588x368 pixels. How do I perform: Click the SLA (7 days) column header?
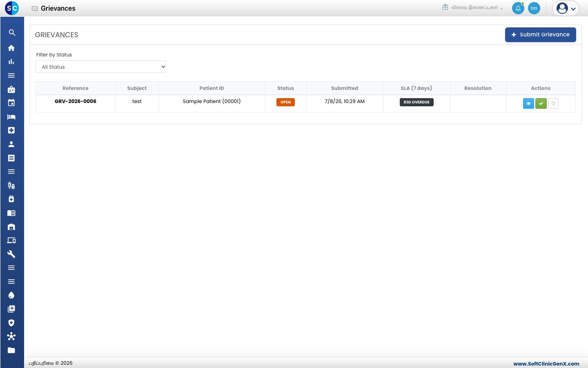(x=416, y=88)
